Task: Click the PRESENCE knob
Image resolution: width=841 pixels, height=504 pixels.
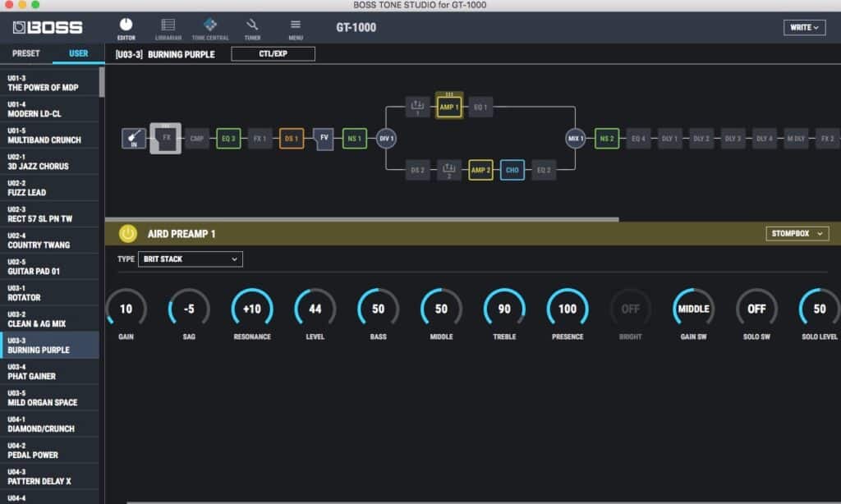Action: (x=568, y=309)
